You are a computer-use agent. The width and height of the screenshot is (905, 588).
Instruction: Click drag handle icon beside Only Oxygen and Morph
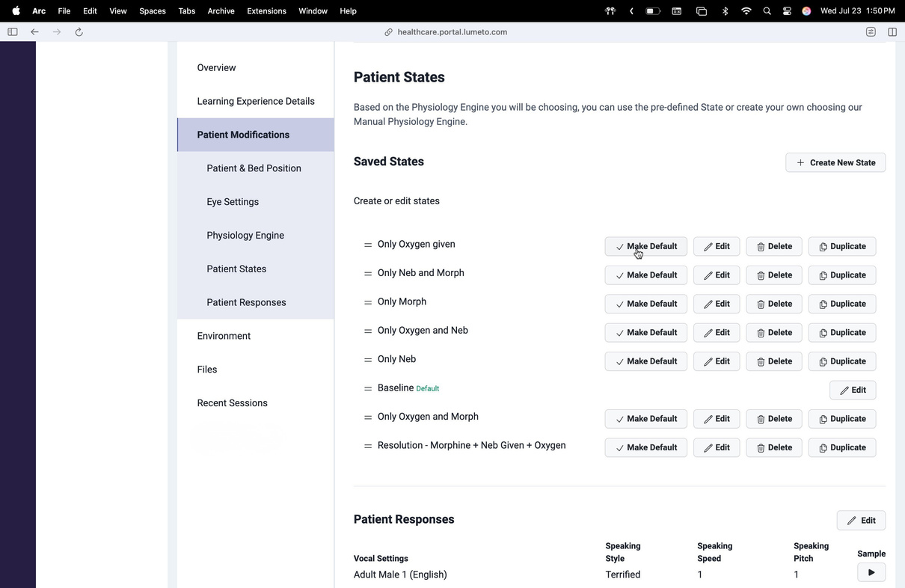[x=368, y=417]
